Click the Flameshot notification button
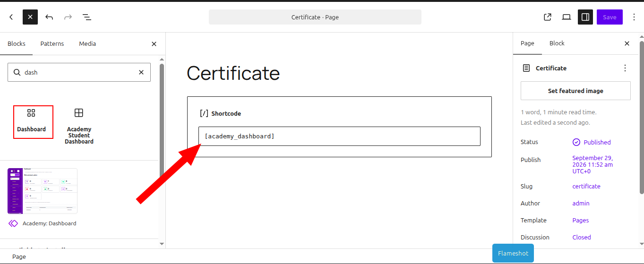 (513, 253)
